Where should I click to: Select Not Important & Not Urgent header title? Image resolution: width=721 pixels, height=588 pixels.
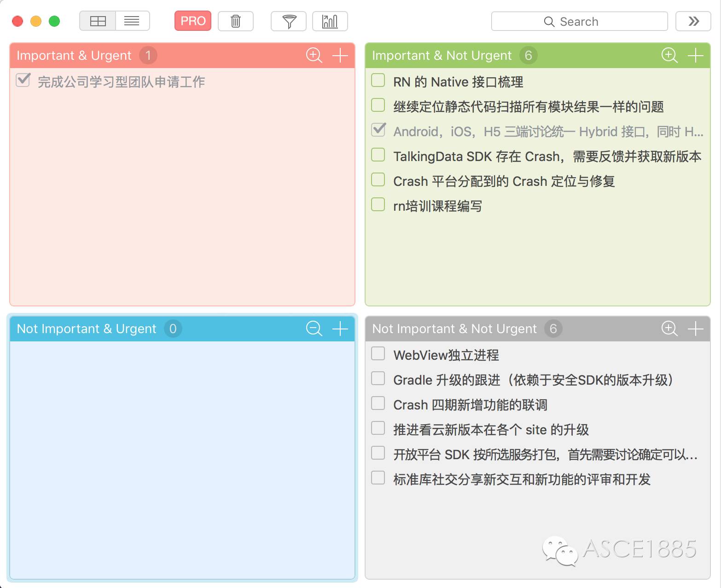click(454, 329)
